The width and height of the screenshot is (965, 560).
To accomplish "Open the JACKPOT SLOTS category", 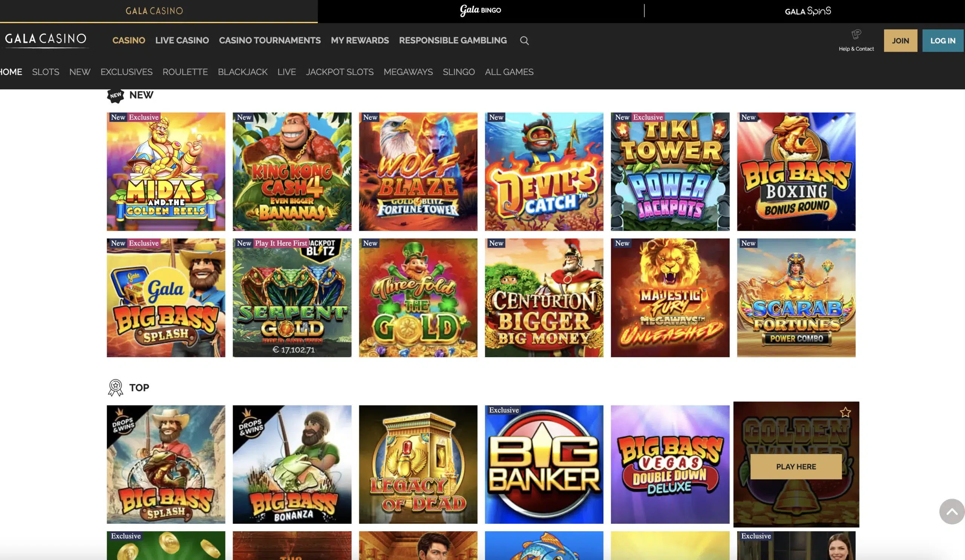I will [x=340, y=72].
